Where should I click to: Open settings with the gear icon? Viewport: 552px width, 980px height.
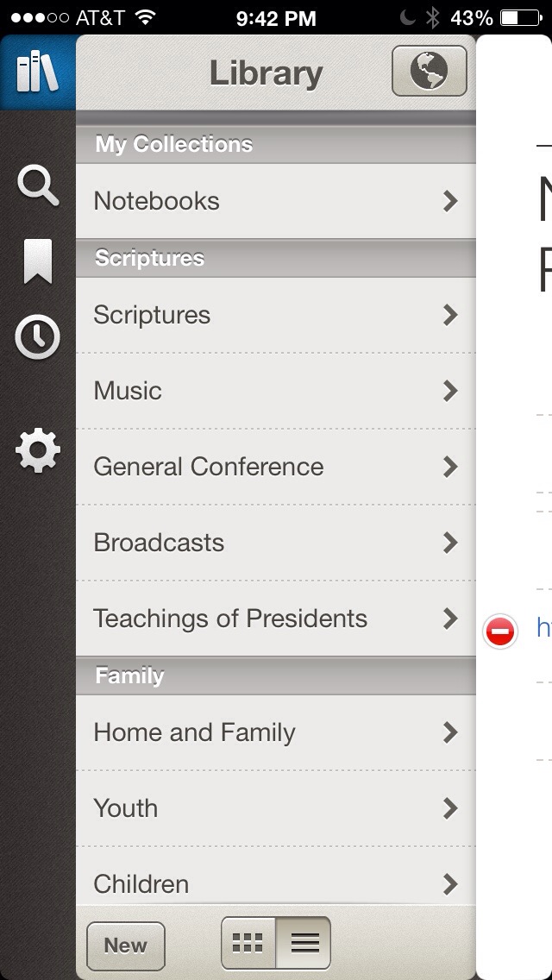click(x=37, y=450)
